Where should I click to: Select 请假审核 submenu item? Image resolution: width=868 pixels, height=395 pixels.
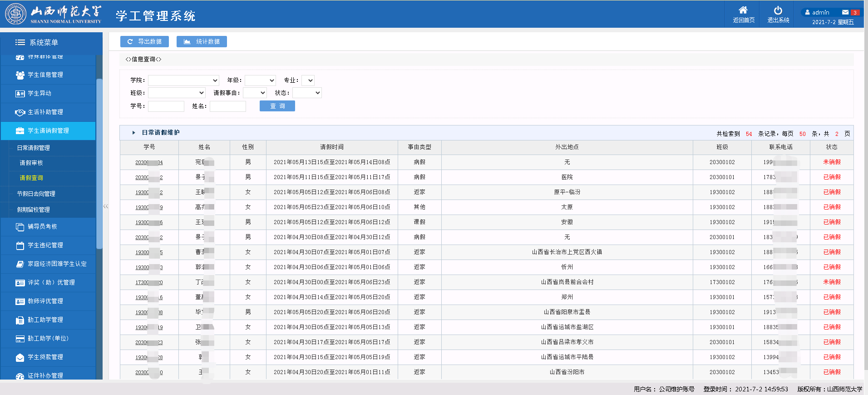pos(31,163)
